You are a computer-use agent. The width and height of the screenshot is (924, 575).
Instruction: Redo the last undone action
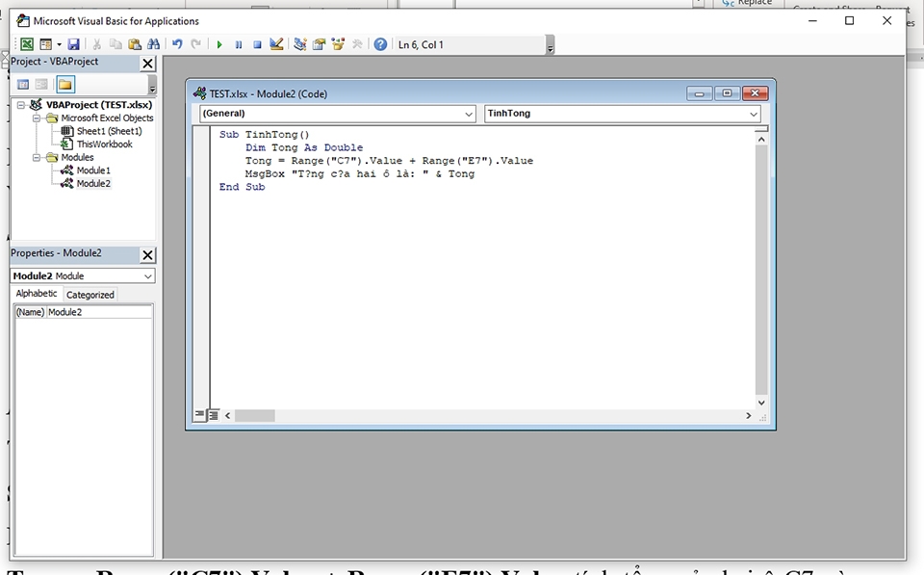click(195, 44)
